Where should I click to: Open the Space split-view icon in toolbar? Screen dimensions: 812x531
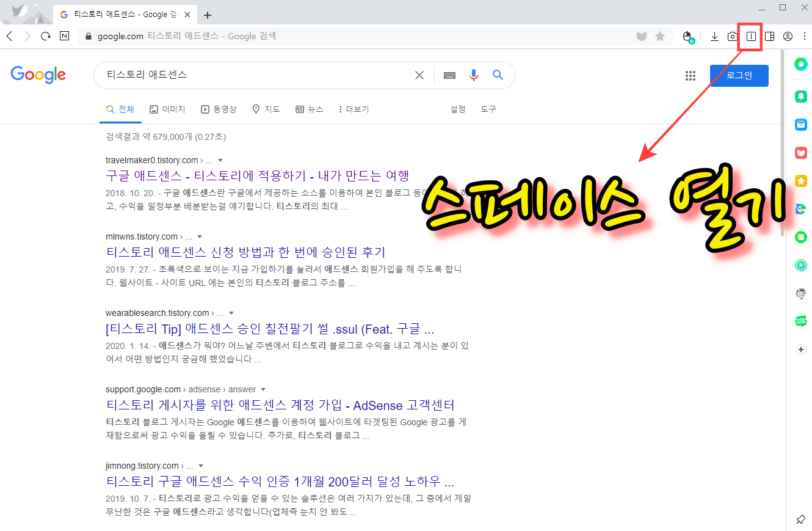[751, 37]
